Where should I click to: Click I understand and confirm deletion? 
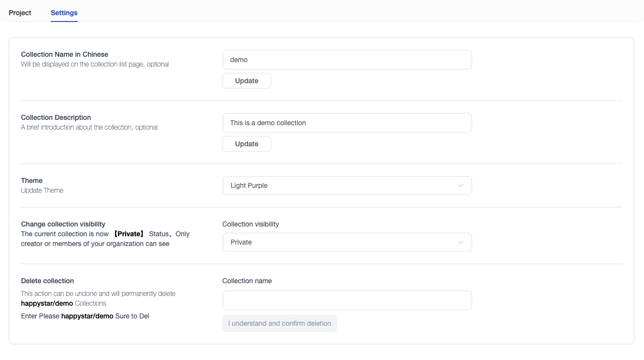pos(279,323)
